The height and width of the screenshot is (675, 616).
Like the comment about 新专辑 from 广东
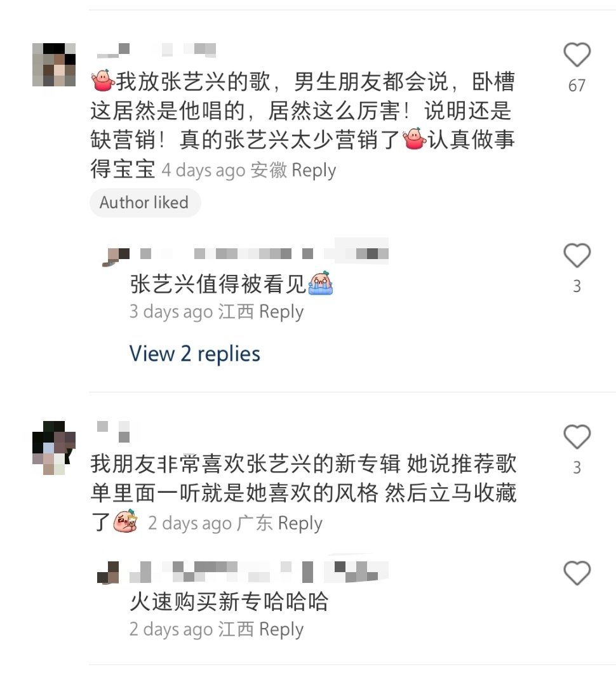tap(577, 436)
